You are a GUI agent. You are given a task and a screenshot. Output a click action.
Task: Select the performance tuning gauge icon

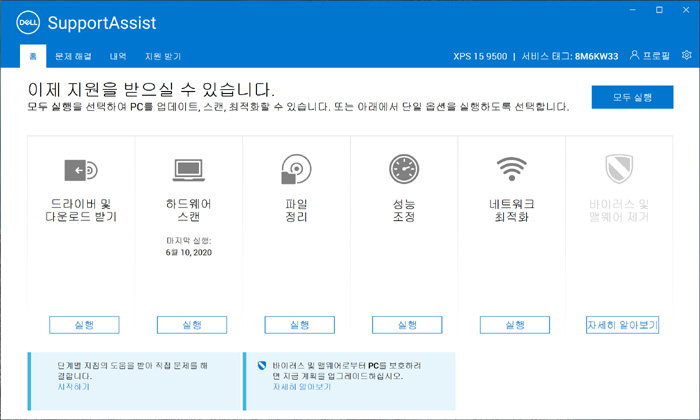(x=404, y=169)
